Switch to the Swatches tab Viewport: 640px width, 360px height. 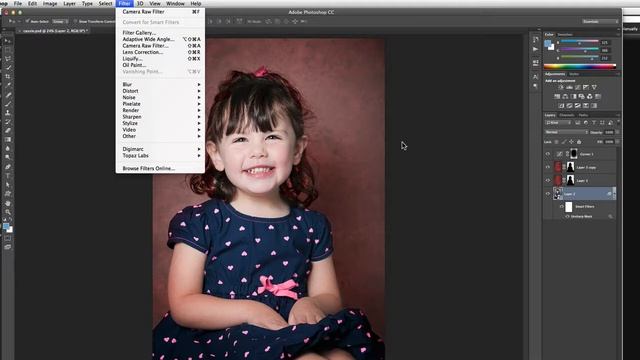565,35
